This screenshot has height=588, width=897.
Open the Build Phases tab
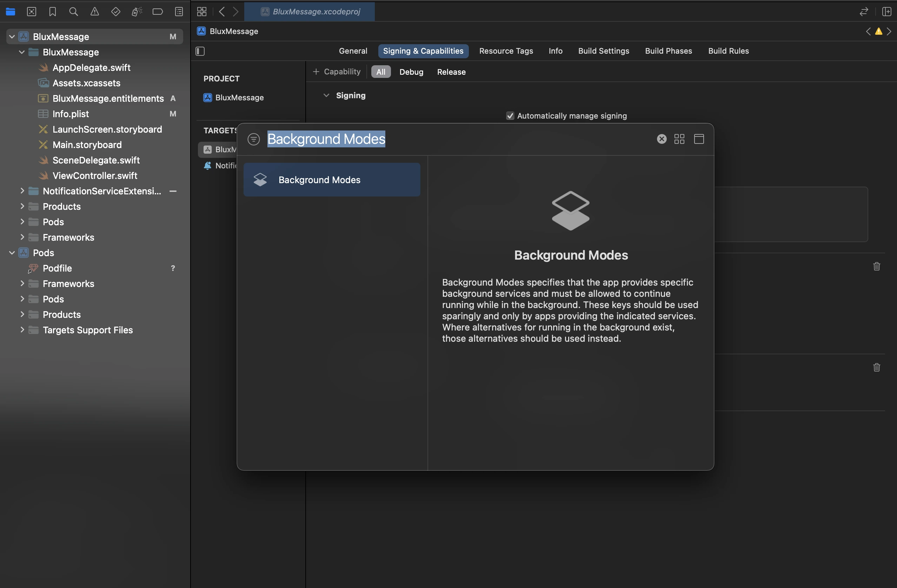pos(668,51)
